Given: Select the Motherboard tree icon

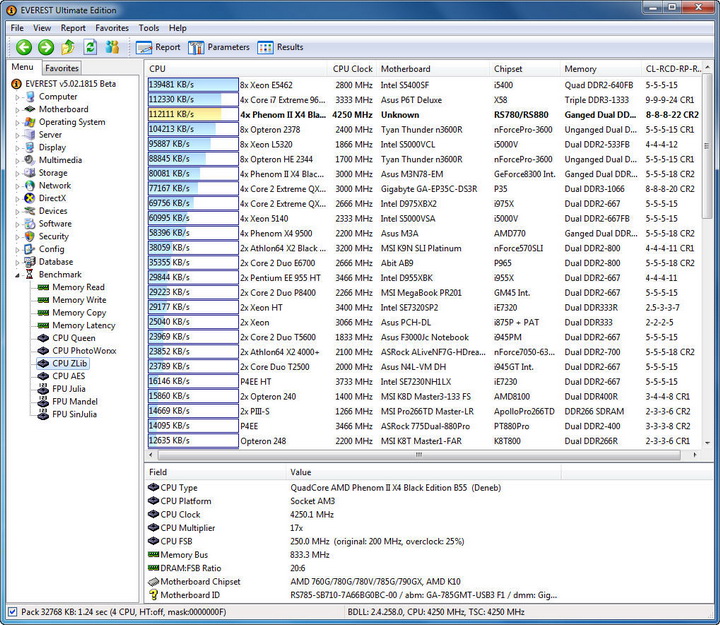Looking at the screenshot, I should [30, 109].
